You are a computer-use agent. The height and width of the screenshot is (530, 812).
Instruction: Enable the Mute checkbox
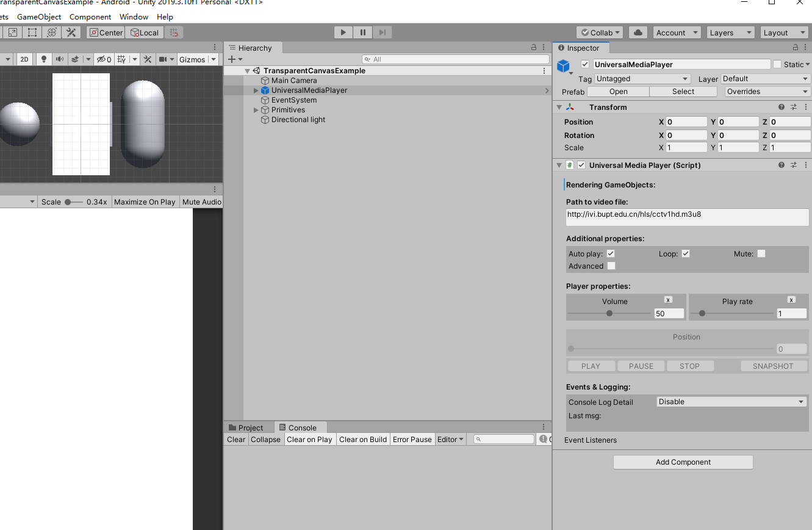click(x=761, y=253)
